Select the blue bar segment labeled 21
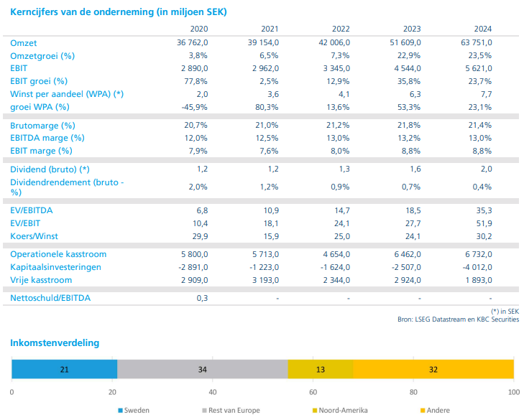The image size is (524, 420). click(64, 369)
